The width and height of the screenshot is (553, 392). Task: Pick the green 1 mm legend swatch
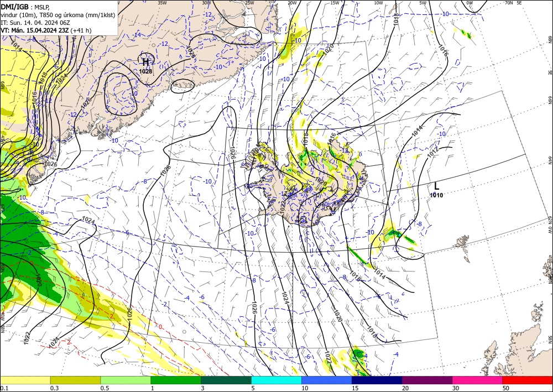point(176,380)
